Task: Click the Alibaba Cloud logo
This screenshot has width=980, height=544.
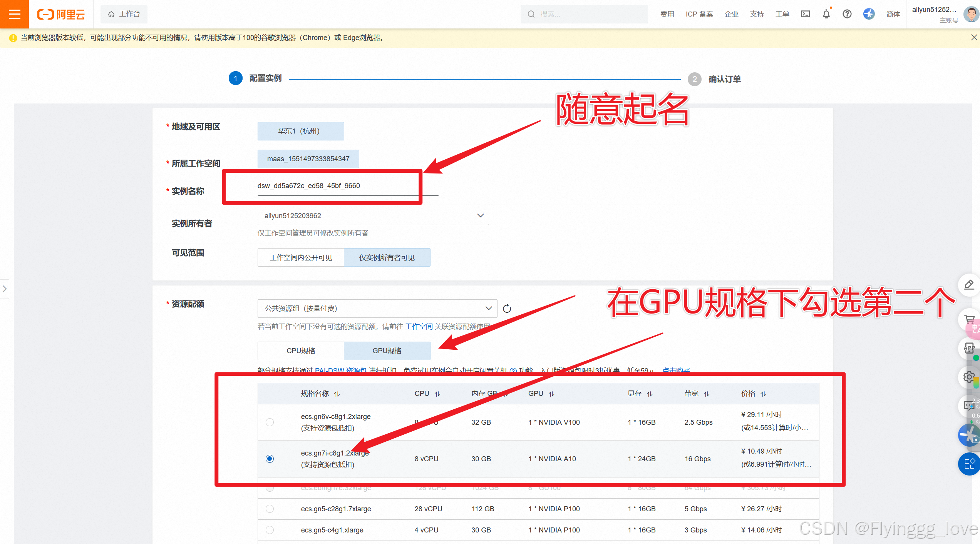Action: pyautogui.click(x=61, y=15)
